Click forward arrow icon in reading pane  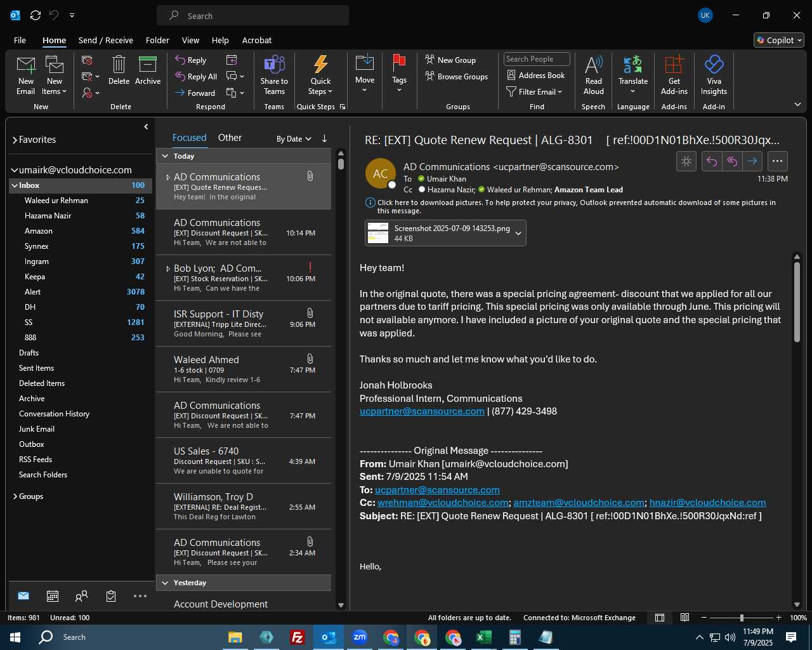click(752, 161)
